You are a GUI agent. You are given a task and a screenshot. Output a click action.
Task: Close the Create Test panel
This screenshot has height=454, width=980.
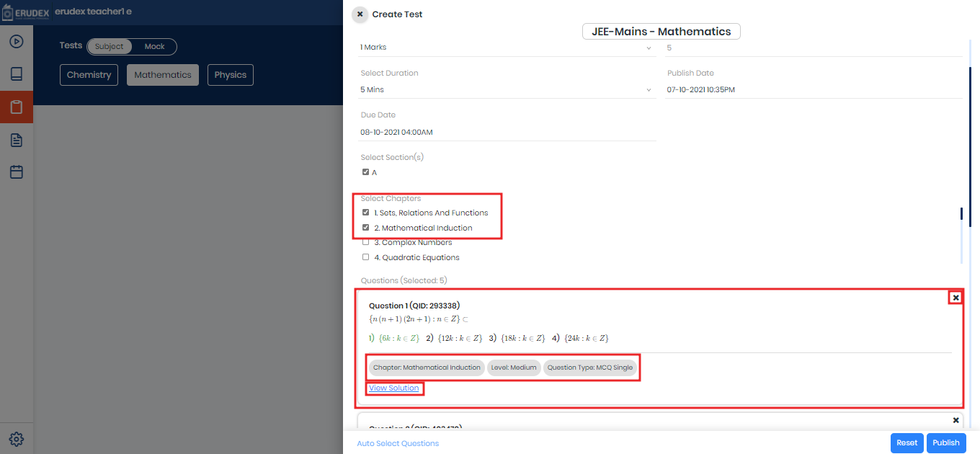click(x=360, y=14)
